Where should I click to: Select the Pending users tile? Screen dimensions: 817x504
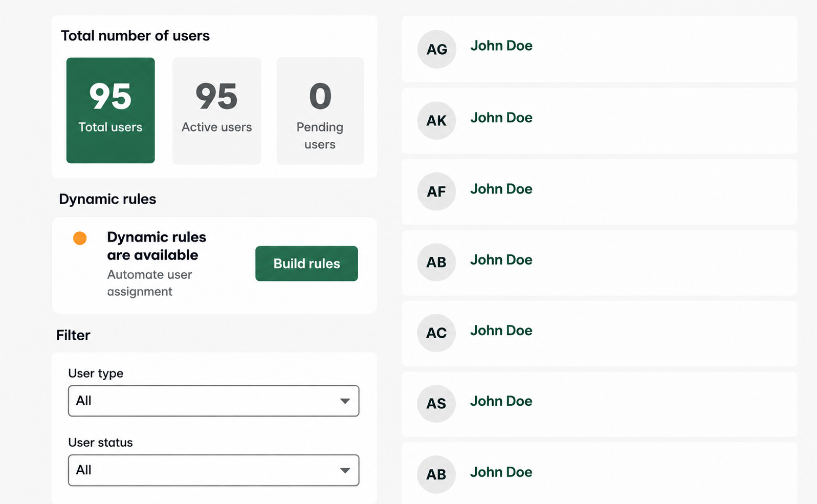coord(320,111)
